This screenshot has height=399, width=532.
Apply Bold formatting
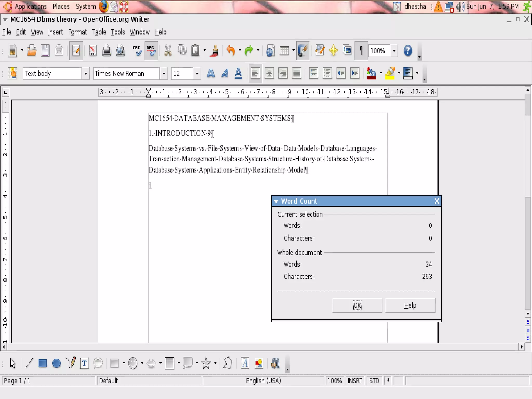click(211, 73)
